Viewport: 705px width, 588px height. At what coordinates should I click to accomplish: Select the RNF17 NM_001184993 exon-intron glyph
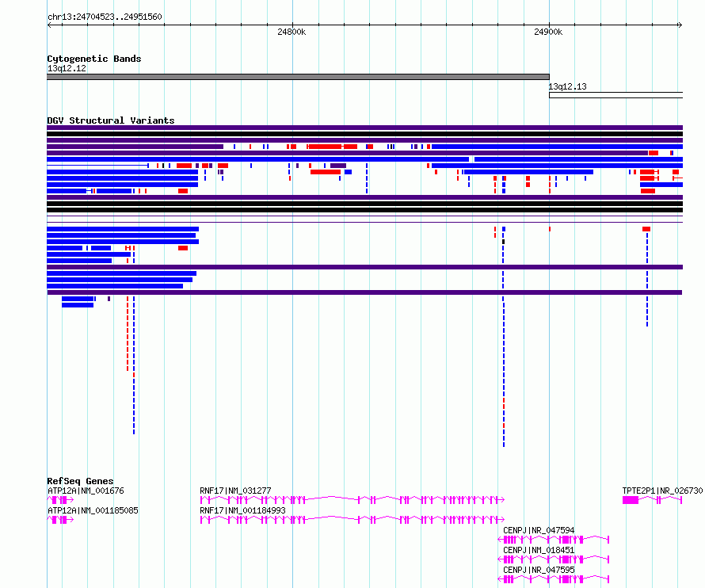click(352, 520)
